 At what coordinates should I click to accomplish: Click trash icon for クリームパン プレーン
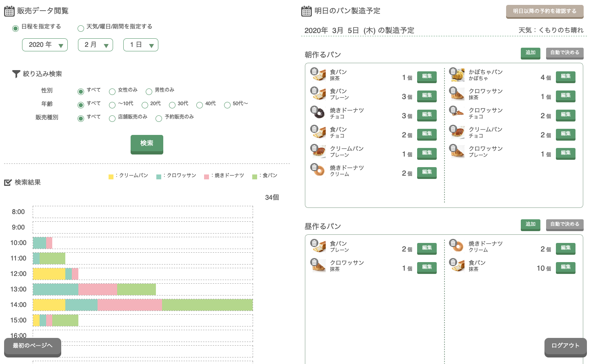coord(314,148)
